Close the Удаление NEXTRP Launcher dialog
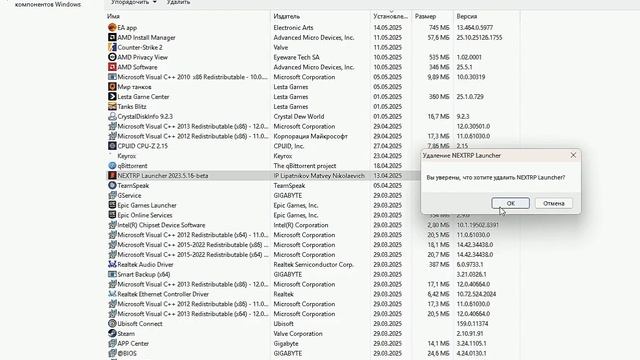This screenshot has height=360, width=640. 573,155
